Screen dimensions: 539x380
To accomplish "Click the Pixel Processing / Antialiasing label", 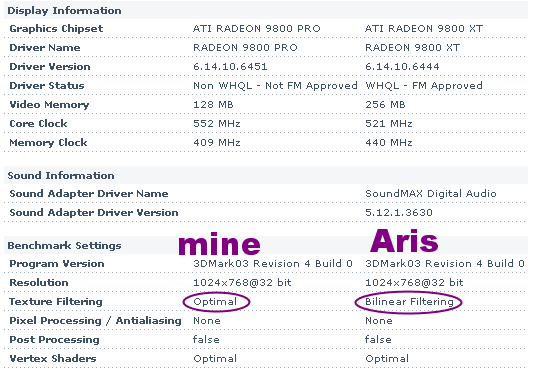I will pyautogui.click(x=95, y=321).
